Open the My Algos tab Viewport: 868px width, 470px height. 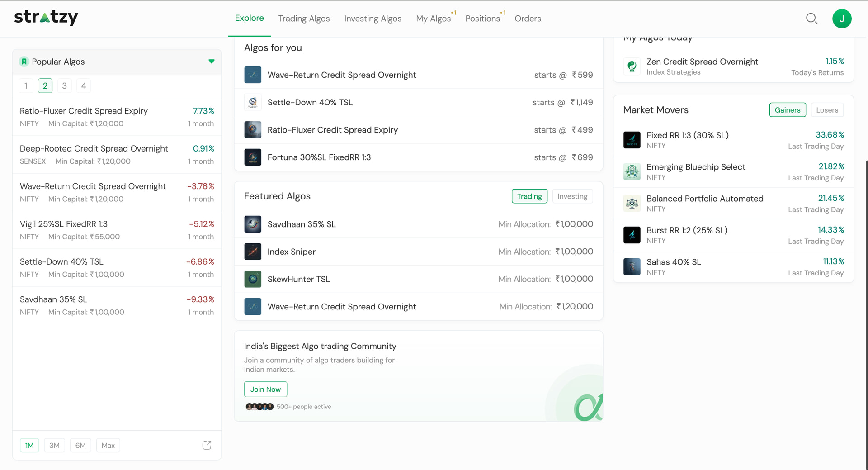tap(434, 19)
